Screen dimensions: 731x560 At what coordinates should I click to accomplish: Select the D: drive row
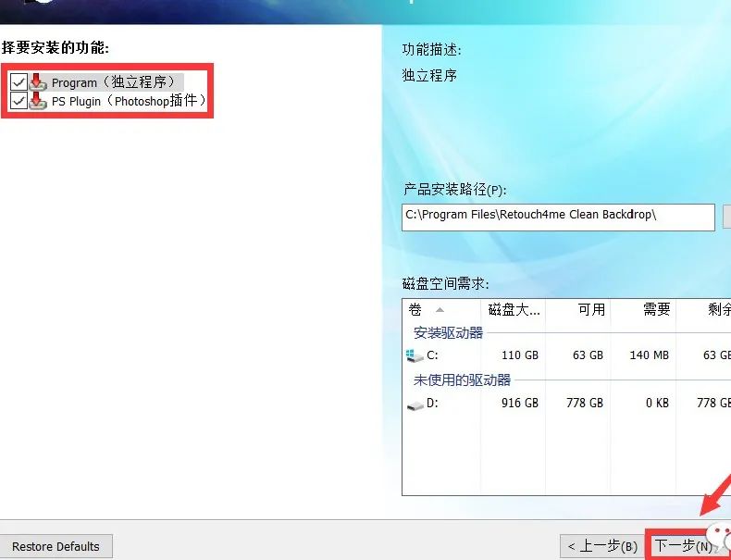coord(566,403)
